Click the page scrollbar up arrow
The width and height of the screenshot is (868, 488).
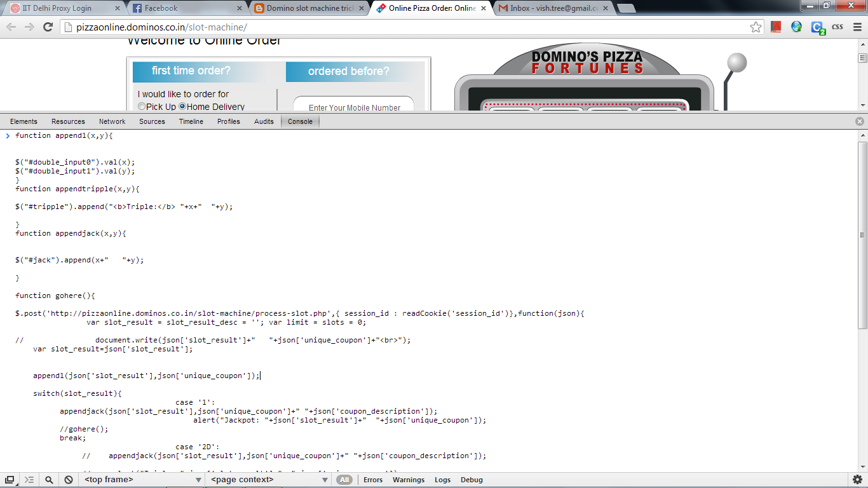(x=862, y=43)
